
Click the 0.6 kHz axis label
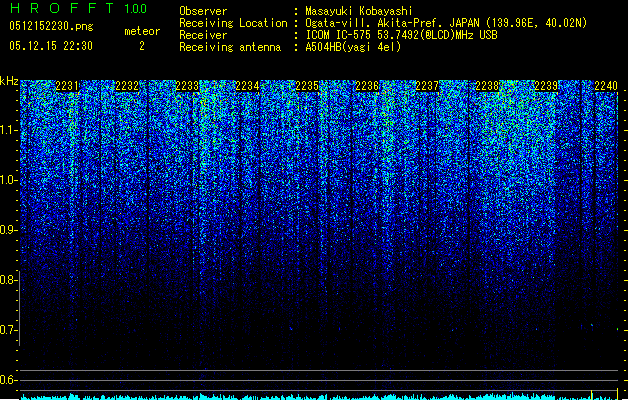click(8, 380)
